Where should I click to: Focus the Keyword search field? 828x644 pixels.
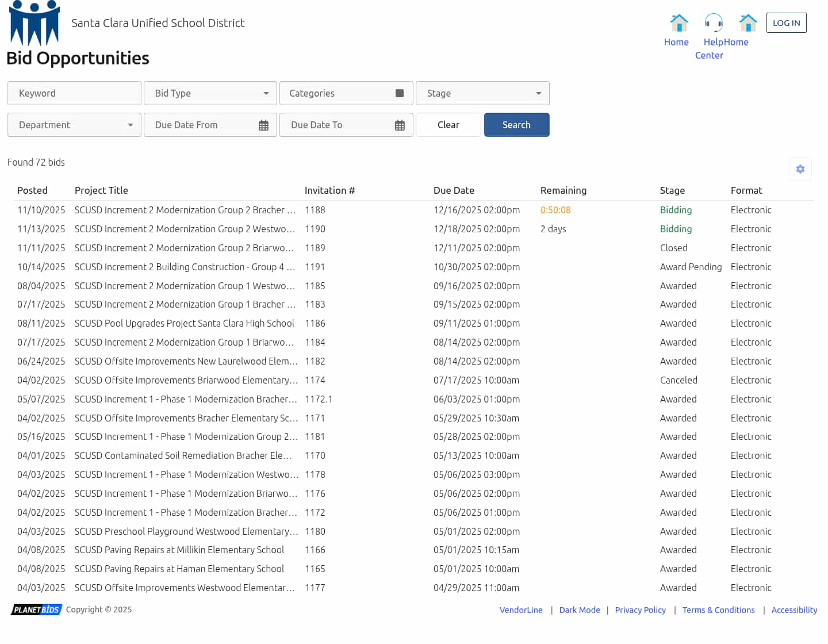74,93
